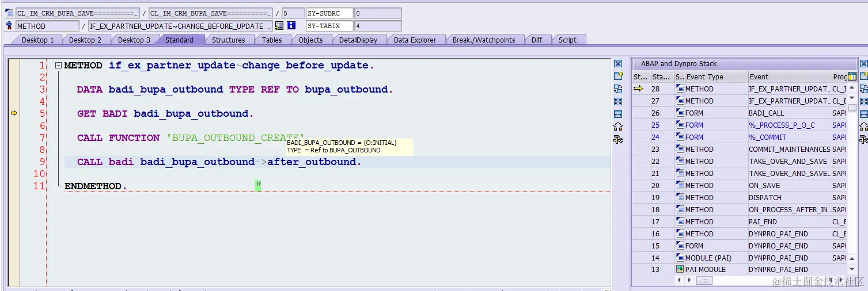Click the source icon in stack row 27
This screenshot has height=291, width=868.
point(680,101)
